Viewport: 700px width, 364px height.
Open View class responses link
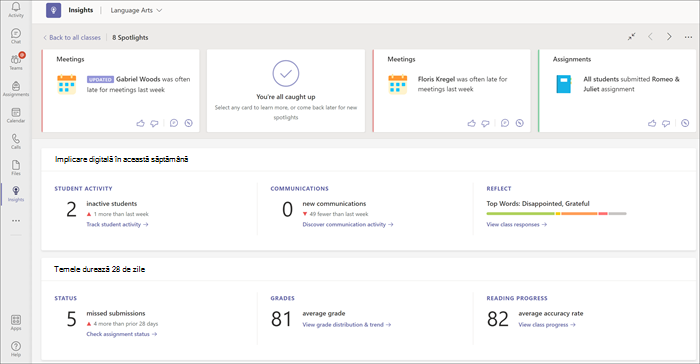point(517,225)
